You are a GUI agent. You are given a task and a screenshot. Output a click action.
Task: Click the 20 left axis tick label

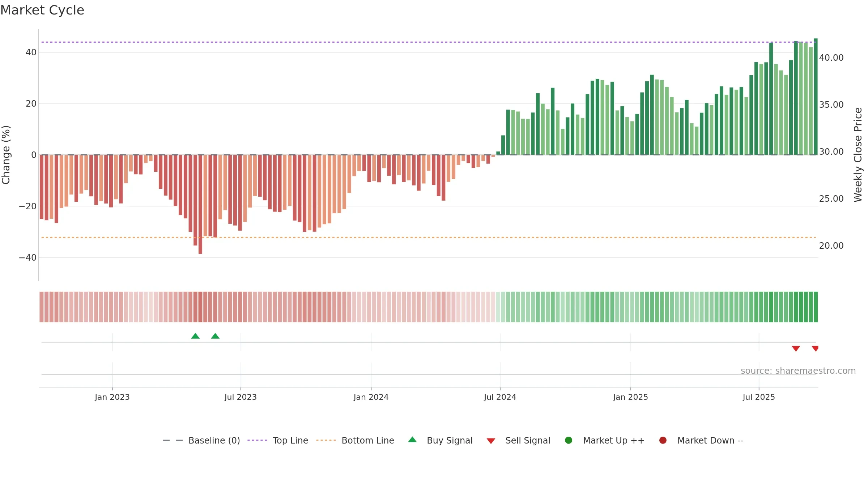tap(31, 103)
